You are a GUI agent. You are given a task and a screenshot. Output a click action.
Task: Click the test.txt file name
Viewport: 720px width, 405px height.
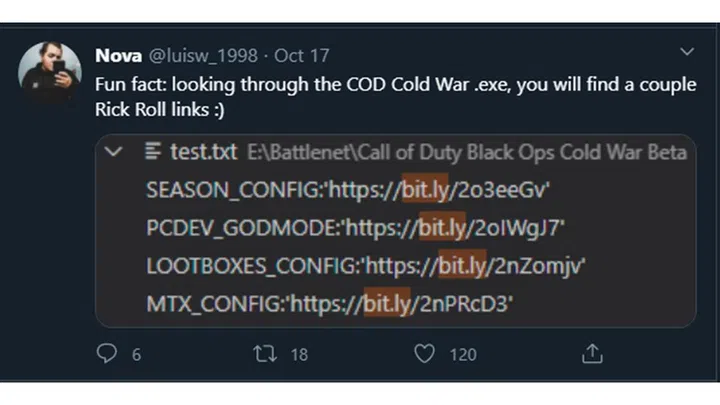204,152
